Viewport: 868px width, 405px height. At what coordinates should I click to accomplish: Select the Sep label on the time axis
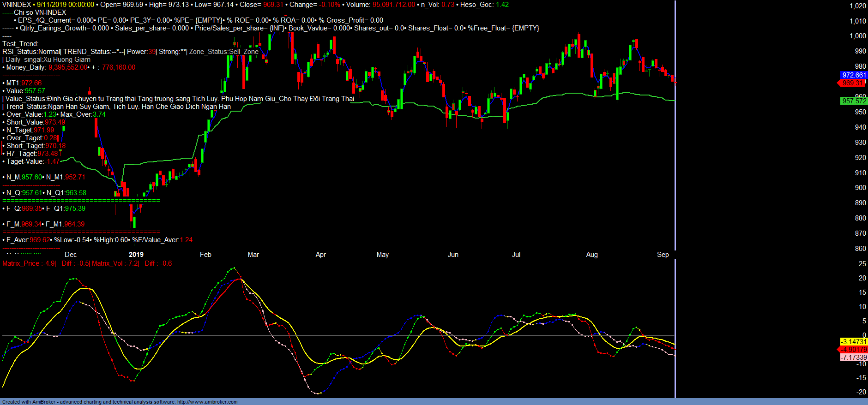663,255
